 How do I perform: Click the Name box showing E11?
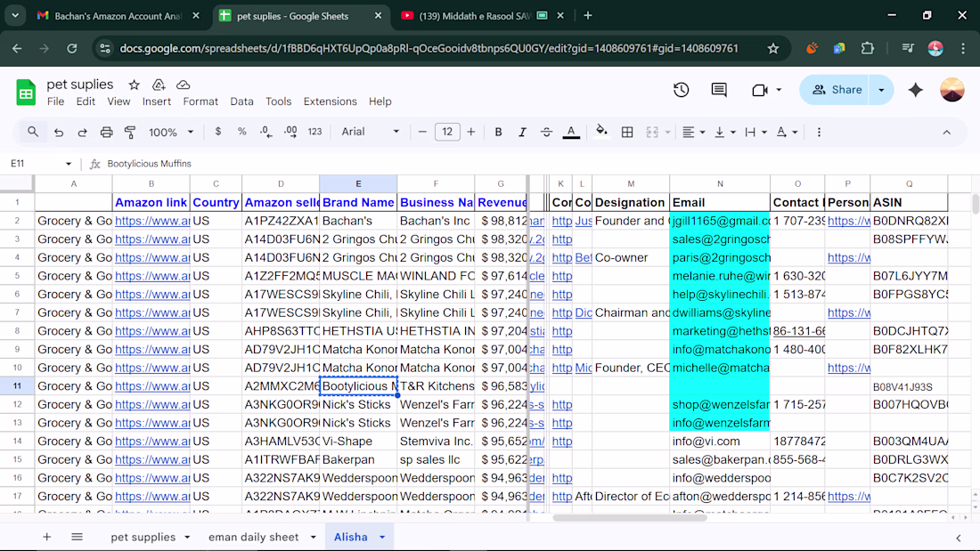pyautogui.click(x=40, y=164)
